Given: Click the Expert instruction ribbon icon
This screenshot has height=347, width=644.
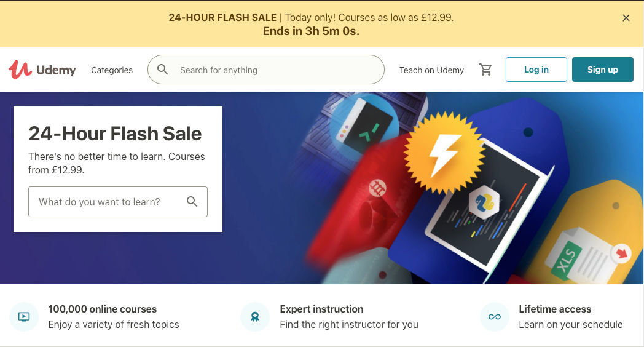Looking at the screenshot, I should [x=255, y=317].
